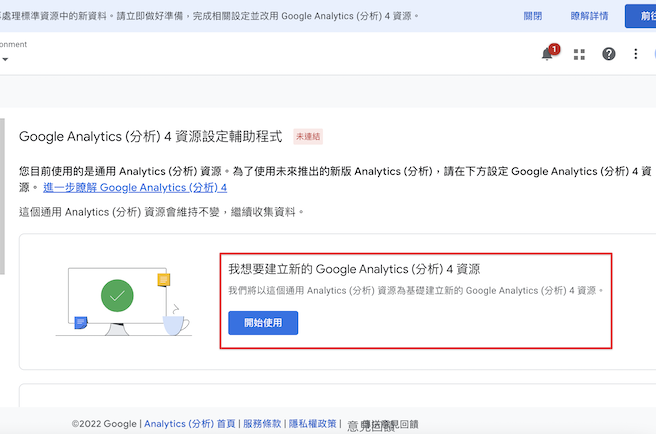Click the page title Google Analytics (分析) 4 資源設定輔助程式
Viewport: 656px width, 434px height.
[x=151, y=136]
